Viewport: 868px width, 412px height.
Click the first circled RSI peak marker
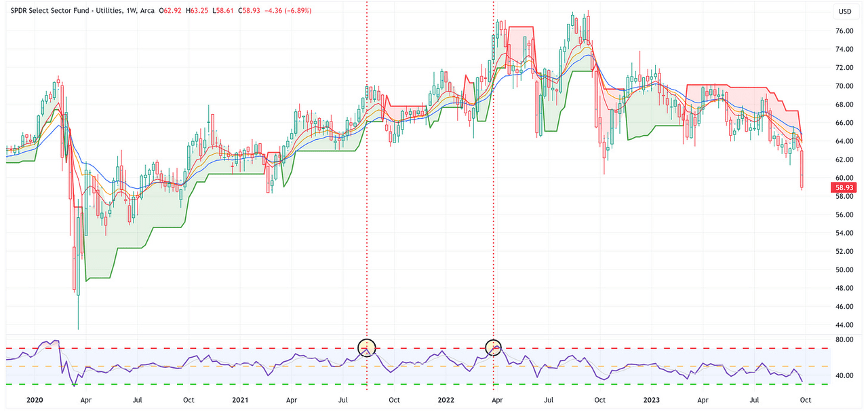tap(366, 348)
